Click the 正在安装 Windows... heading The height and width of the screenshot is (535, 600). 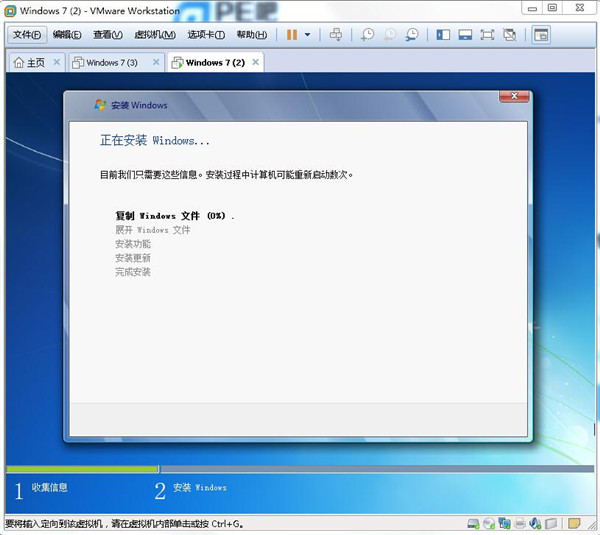click(x=155, y=140)
